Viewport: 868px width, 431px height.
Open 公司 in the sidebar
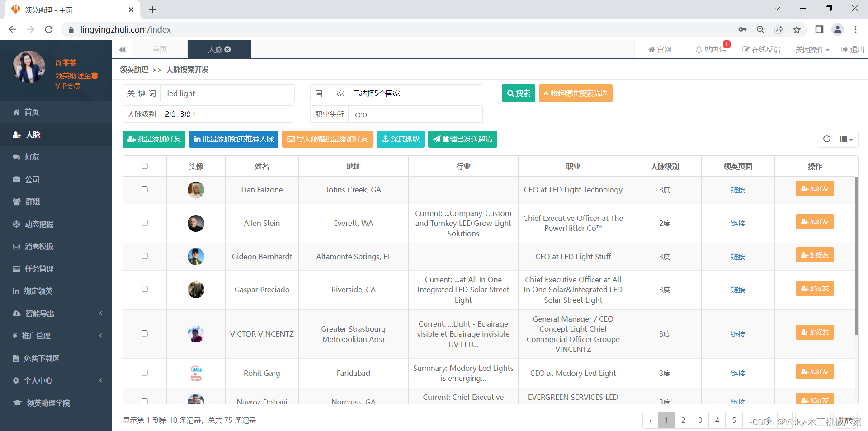coord(56,179)
